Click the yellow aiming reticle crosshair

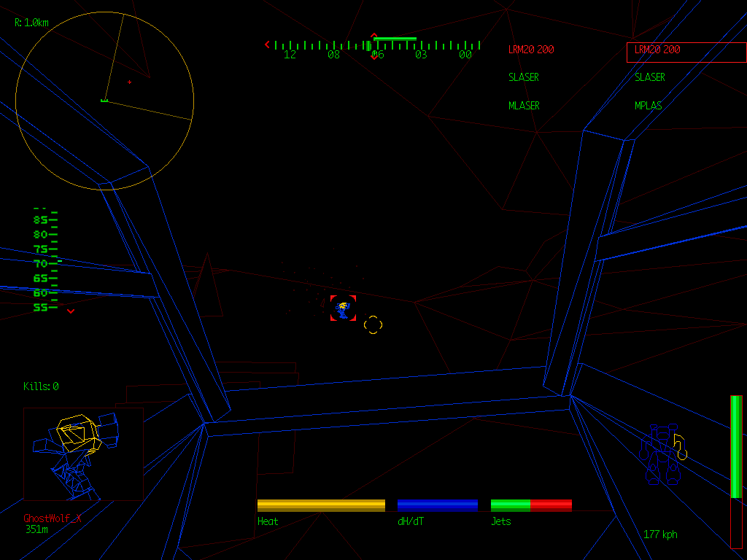click(373, 325)
